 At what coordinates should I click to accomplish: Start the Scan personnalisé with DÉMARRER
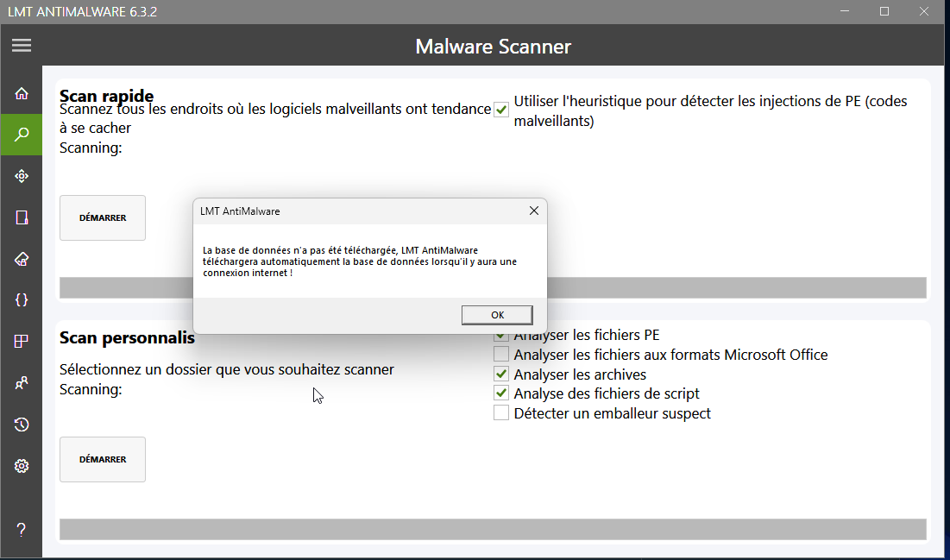click(x=103, y=459)
